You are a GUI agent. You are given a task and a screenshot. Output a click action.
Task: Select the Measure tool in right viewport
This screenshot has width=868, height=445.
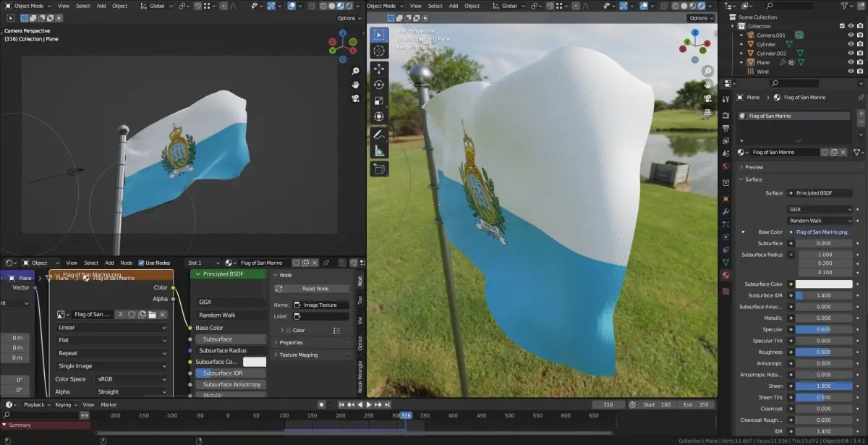(379, 151)
